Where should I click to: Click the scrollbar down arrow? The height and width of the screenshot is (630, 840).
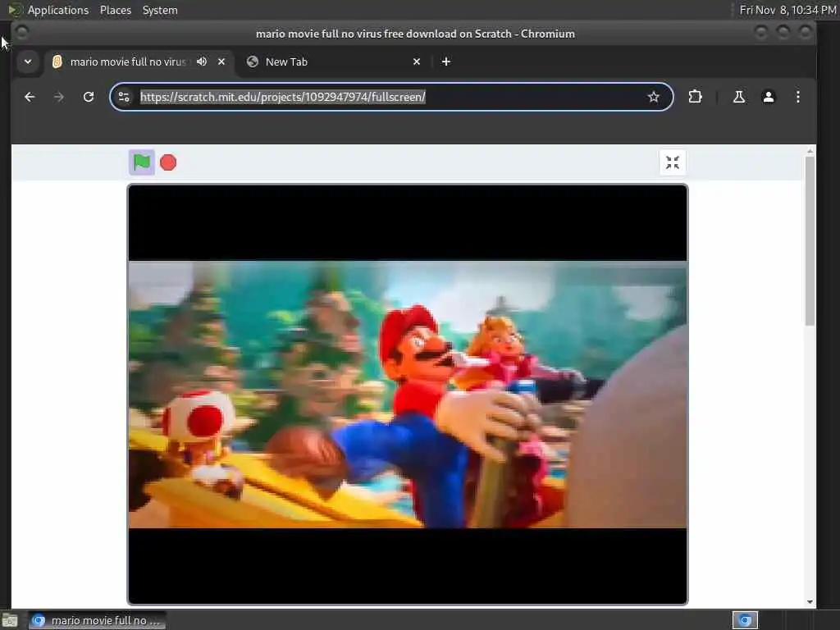click(810, 601)
